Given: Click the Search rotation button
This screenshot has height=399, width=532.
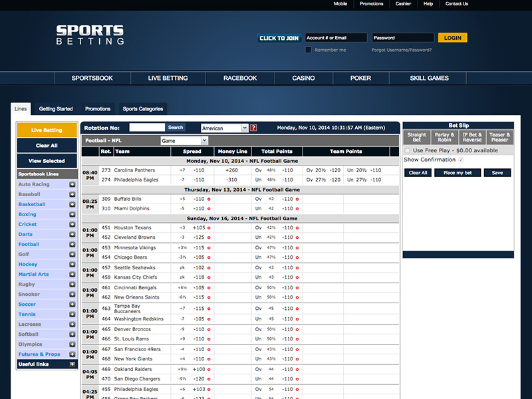Looking at the screenshot, I should click(176, 128).
